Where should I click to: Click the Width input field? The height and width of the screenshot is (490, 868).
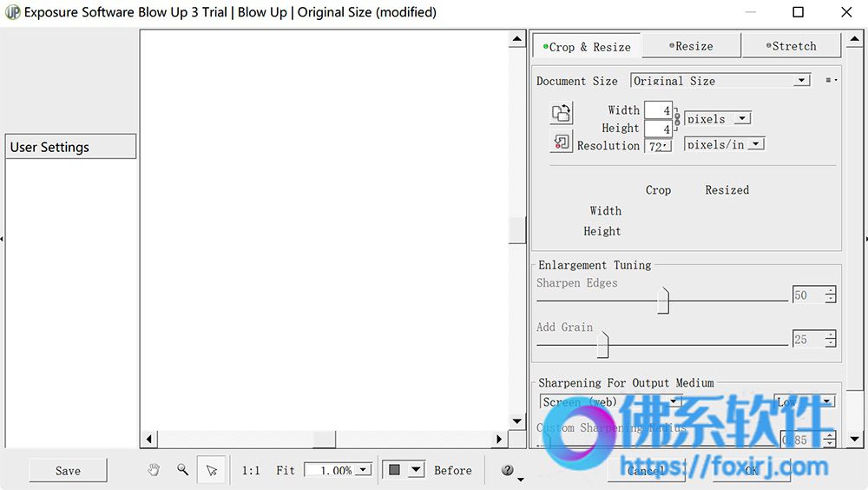pos(658,110)
